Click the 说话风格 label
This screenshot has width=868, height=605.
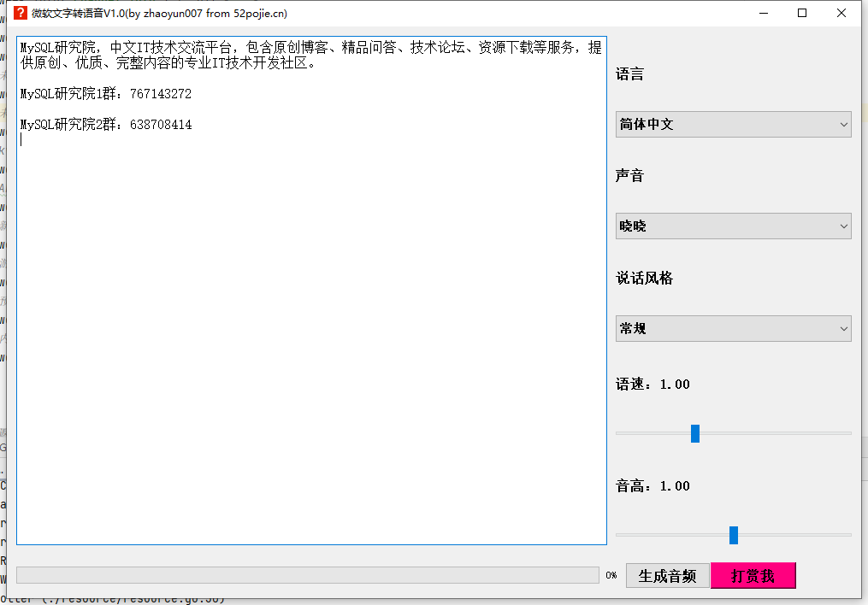coord(644,279)
